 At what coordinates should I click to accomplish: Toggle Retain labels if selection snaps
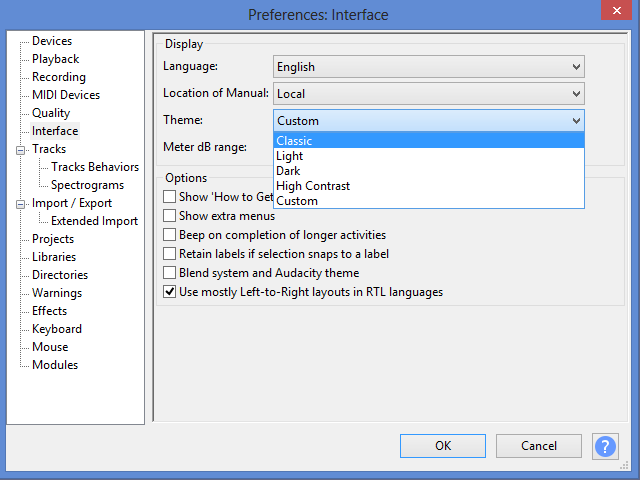[x=169, y=254]
